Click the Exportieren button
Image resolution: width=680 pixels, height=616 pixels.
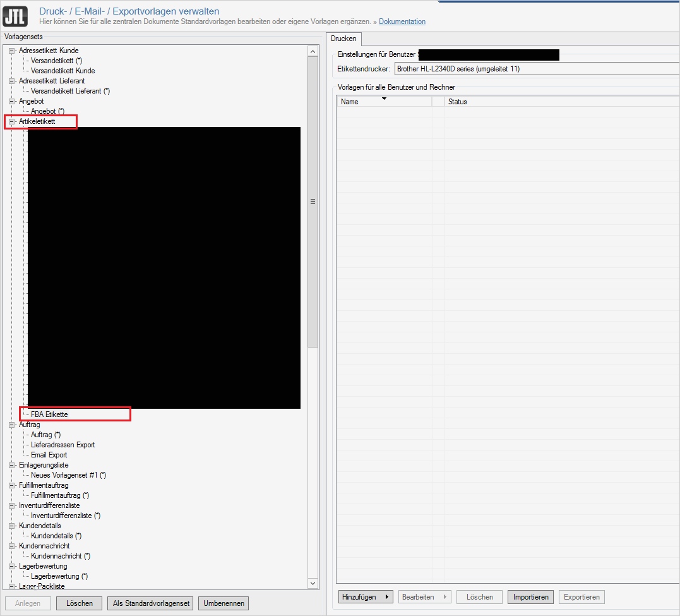tap(582, 597)
